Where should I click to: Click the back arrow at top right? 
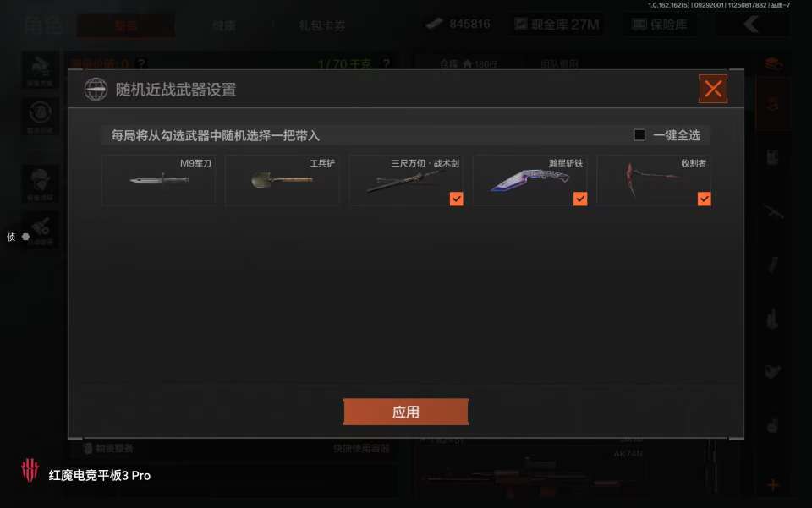click(751, 25)
